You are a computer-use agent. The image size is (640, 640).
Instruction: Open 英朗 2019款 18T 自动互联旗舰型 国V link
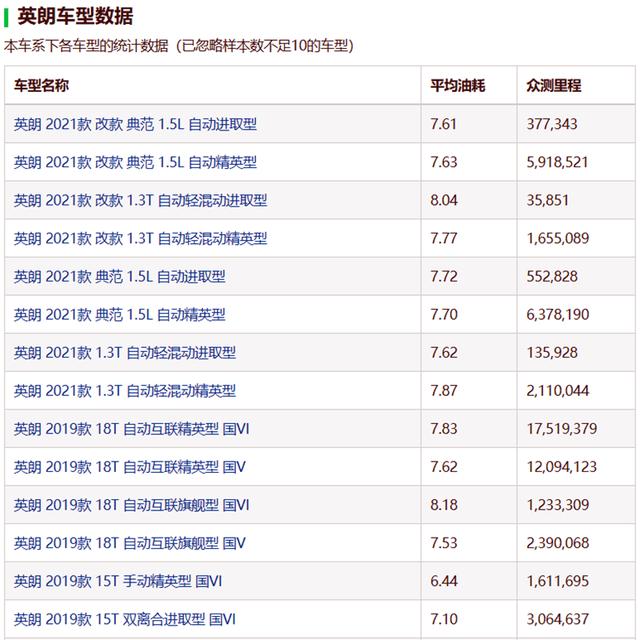click(130, 543)
